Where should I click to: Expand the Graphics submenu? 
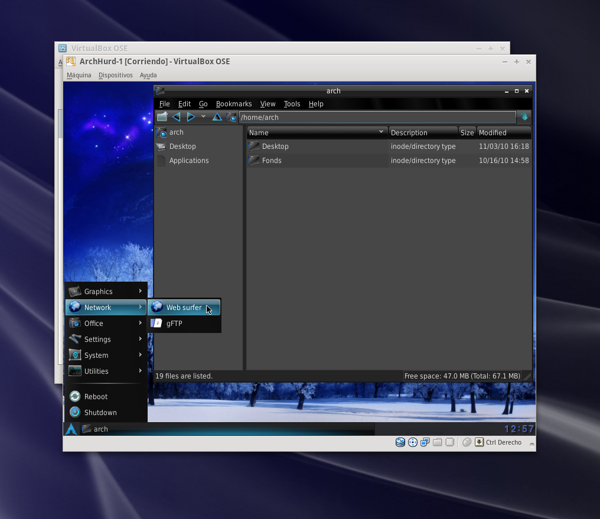(106, 291)
